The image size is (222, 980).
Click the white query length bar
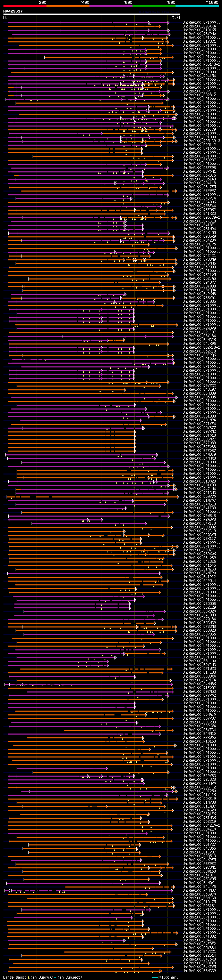pos(92,14)
